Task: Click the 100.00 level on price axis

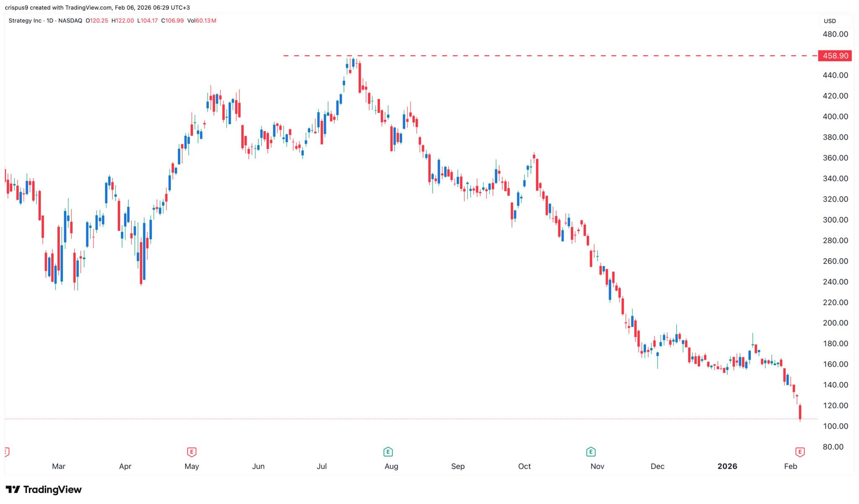Action: tap(835, 426)
